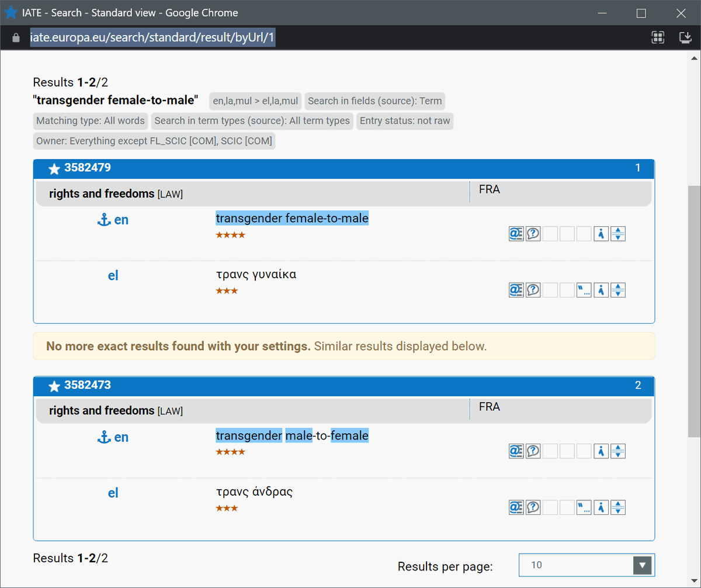This screenshot has width=701, height=588.
Task: Open the term transgender male-to-female
Action: [292, 435]
